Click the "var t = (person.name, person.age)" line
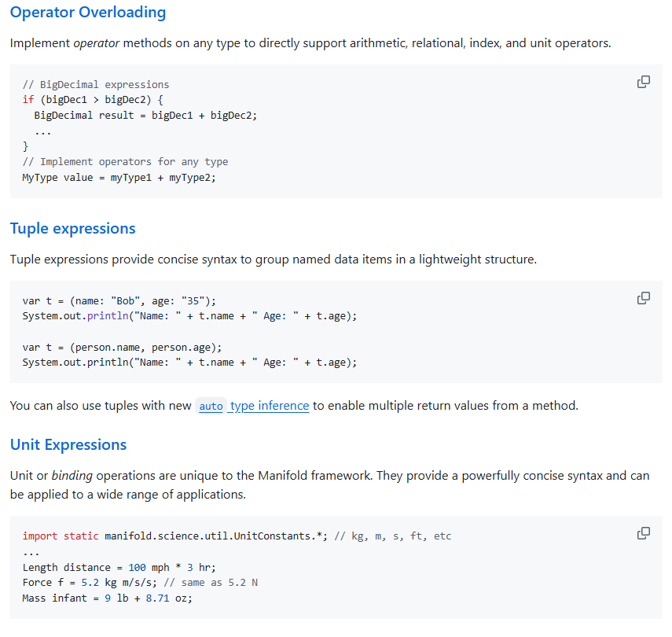 (x=122, y=347)
